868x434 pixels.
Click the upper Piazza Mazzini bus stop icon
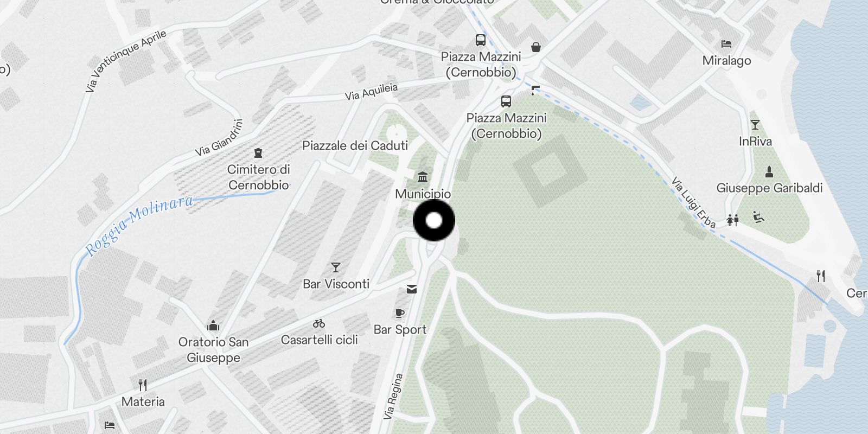click(x=480, y=40)
